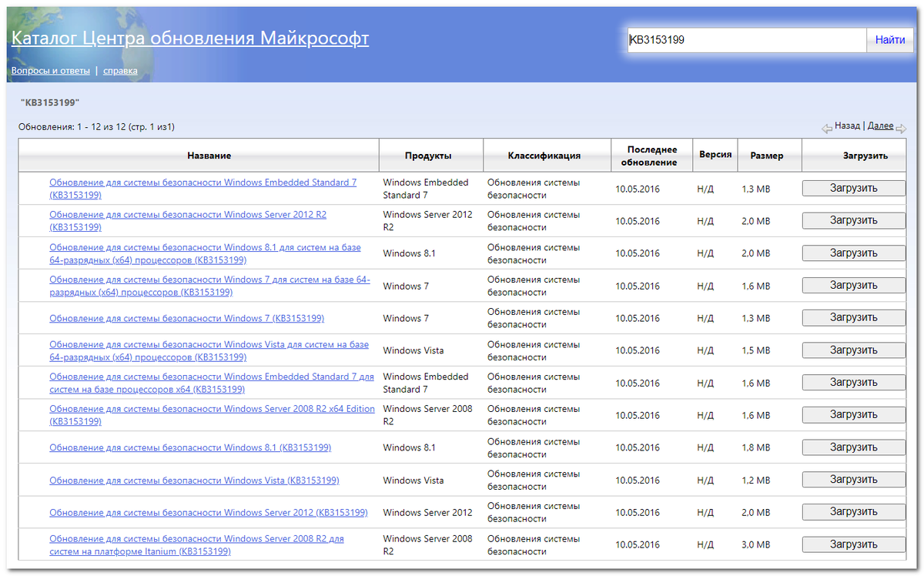Open Windows Embedded Standard 7 (KB3153199) update link
The width and height of the screenshot is (924, 576).
(203, 189)
